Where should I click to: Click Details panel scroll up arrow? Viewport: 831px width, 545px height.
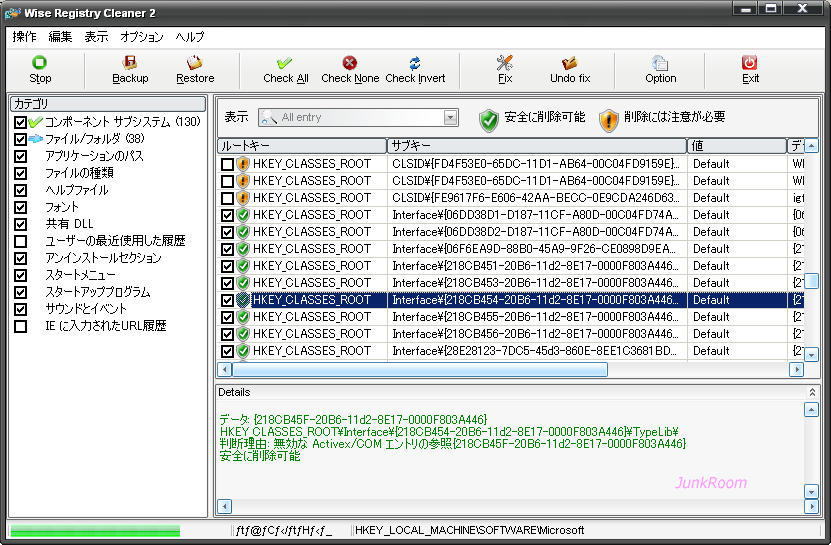click(x=811, y=410)
